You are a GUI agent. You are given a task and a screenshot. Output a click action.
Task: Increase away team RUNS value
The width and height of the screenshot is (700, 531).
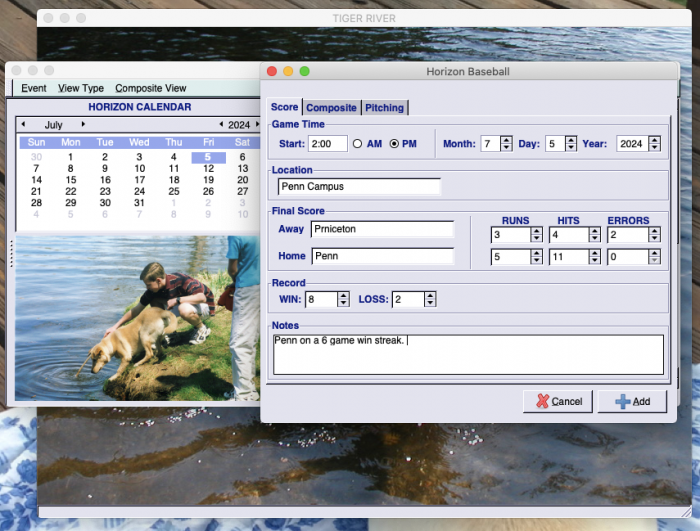(536, 231)
